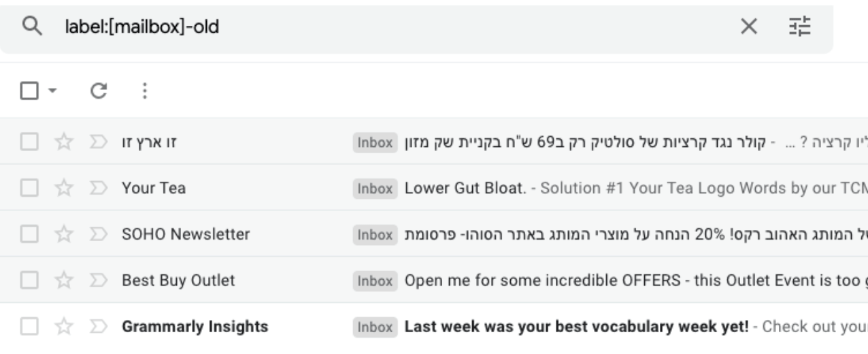Clear the search query with X

pyautogui.click(x=748, y=28)
